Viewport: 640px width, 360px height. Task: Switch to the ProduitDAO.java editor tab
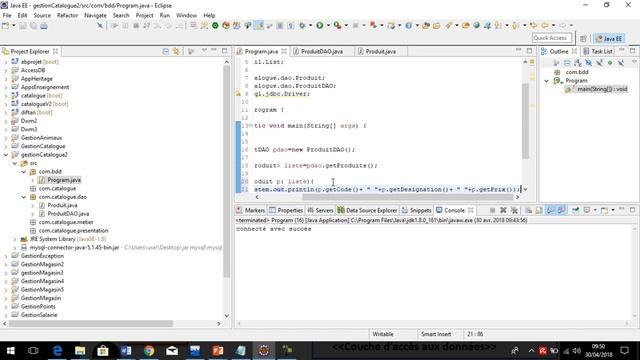click(322, 51)
